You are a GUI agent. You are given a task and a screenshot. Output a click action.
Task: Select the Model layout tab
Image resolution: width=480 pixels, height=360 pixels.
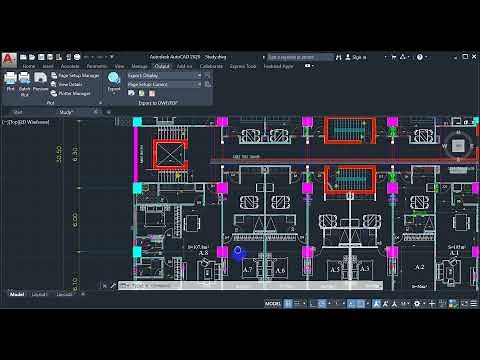click(x=17, y=294)
